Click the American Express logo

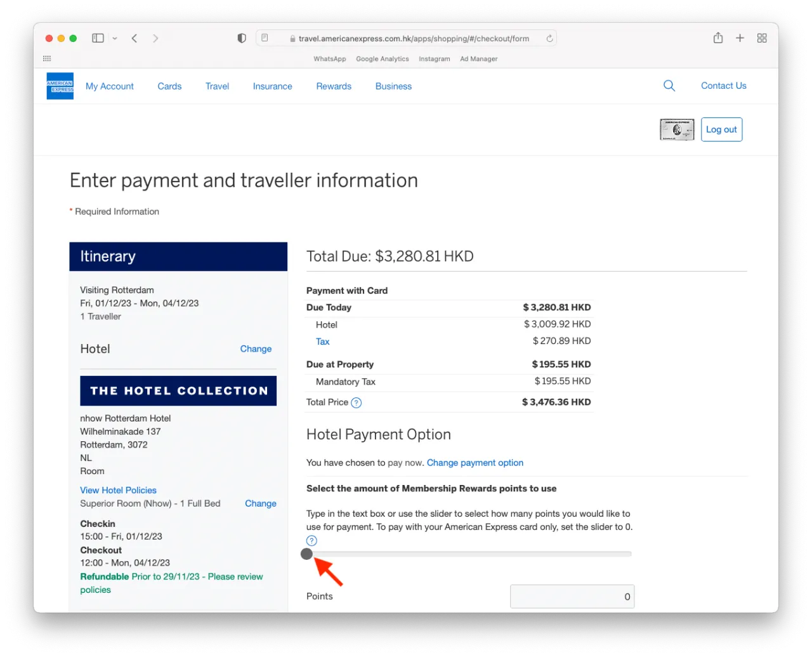[x=60, y=86]
